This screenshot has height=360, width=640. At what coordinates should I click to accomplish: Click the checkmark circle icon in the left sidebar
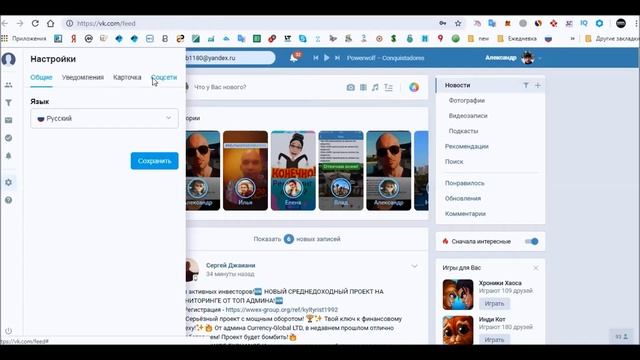pos(9,138)
